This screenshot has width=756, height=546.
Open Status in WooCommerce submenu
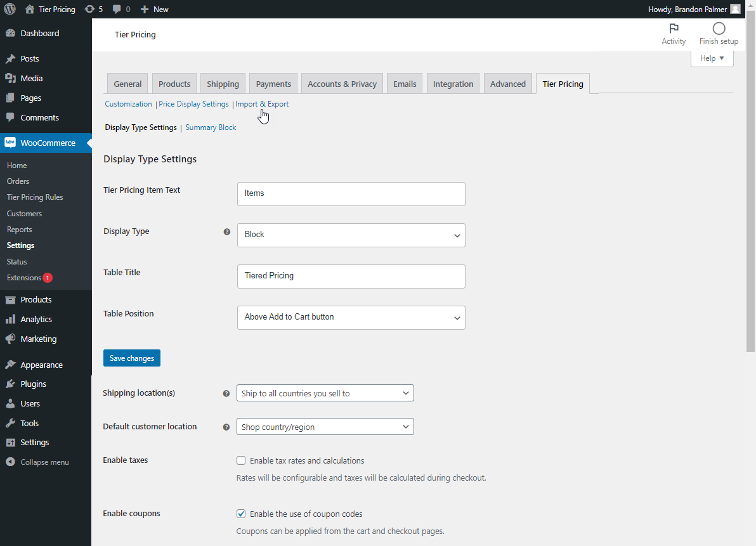(x=17, y=262)
